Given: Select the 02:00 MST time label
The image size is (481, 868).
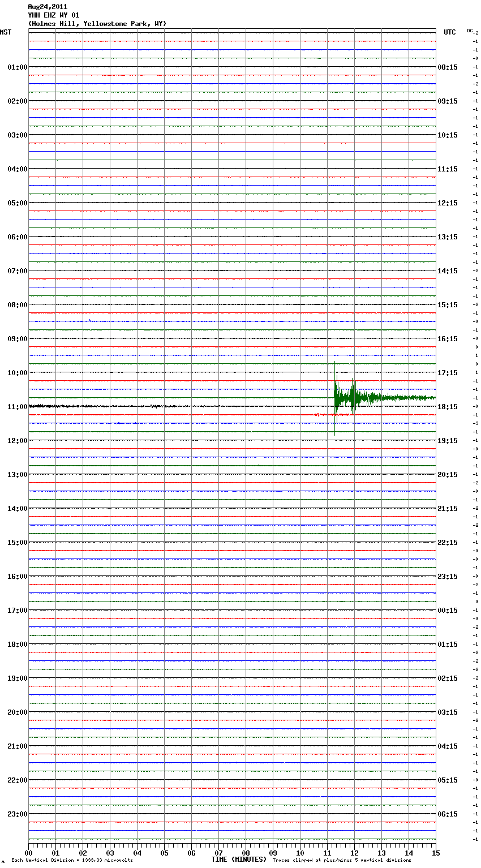Looking at the screenshot, I should point(18,101).
